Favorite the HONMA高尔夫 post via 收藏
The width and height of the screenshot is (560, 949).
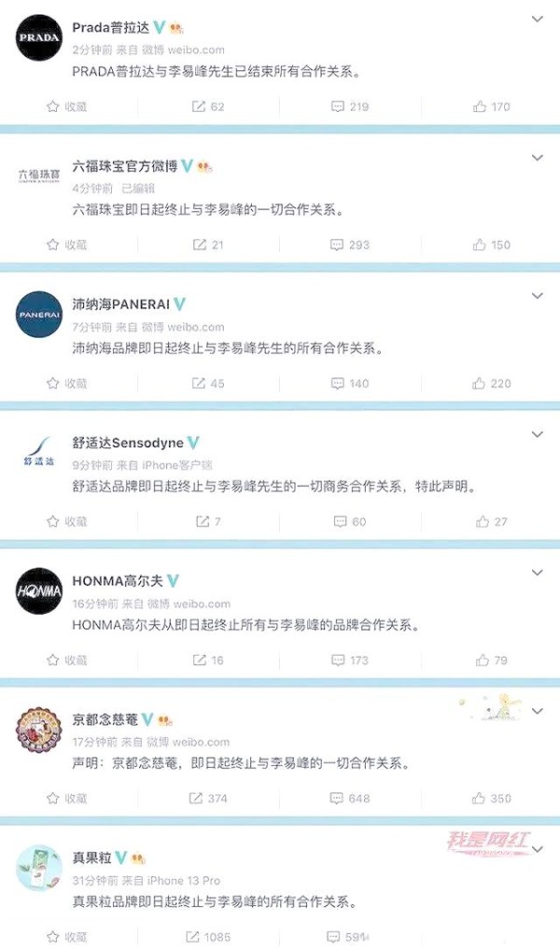coord(66,660)
